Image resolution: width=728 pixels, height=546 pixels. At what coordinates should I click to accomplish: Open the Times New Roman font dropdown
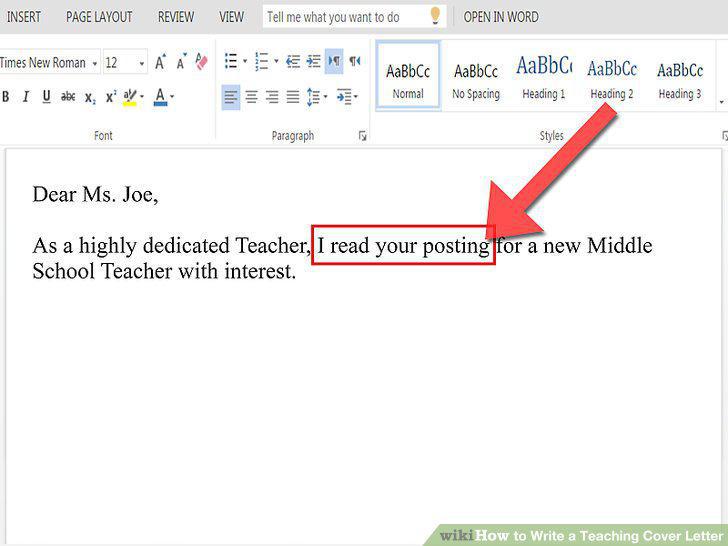pos(95,63)
